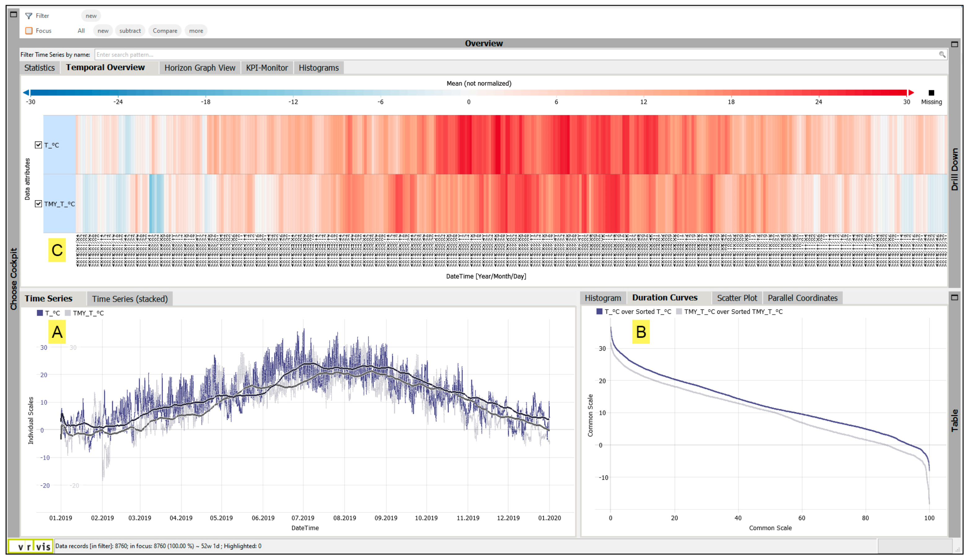This screenshot has width=969, height=560.
Task: Click the Overview panel header
Action: [484, 43]
